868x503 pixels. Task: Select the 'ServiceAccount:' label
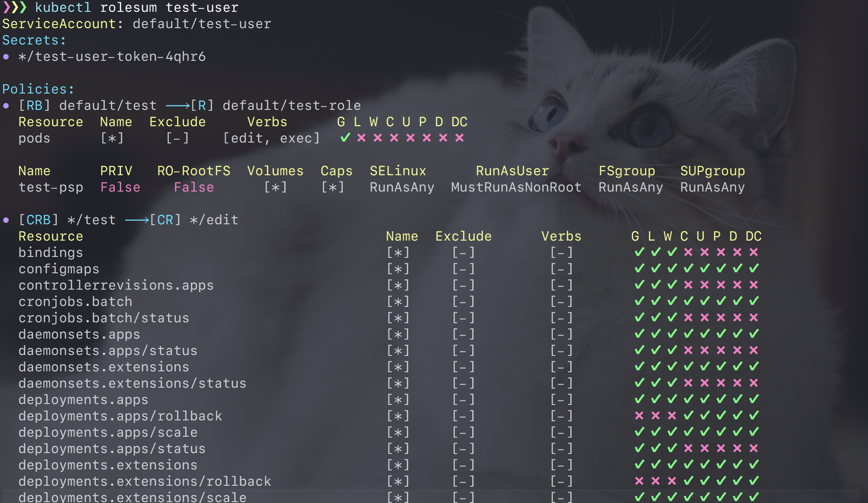click(63, 24)
